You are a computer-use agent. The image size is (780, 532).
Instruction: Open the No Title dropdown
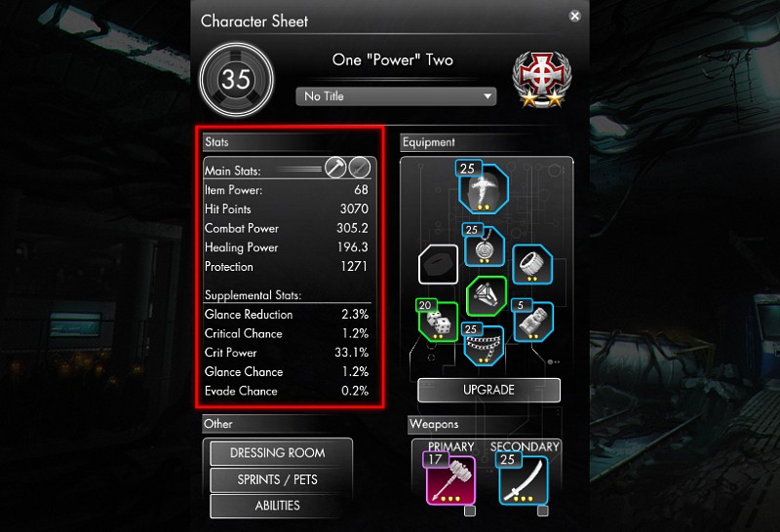coord(396,95)
